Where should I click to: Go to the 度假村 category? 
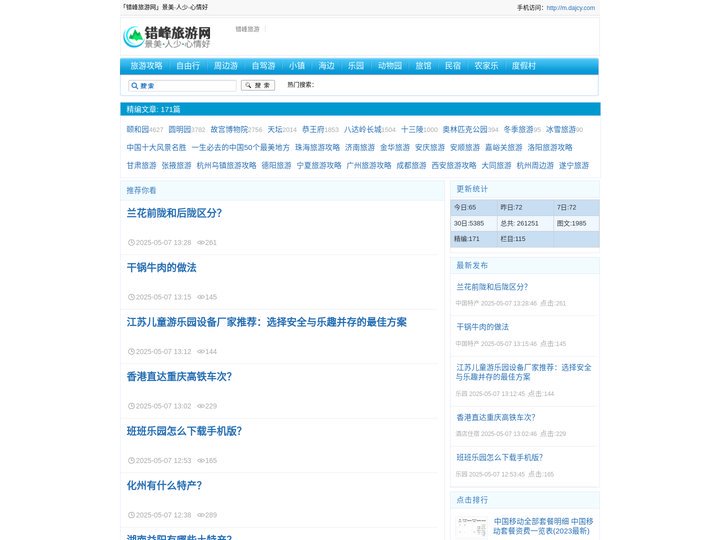(x=524, y=66)
